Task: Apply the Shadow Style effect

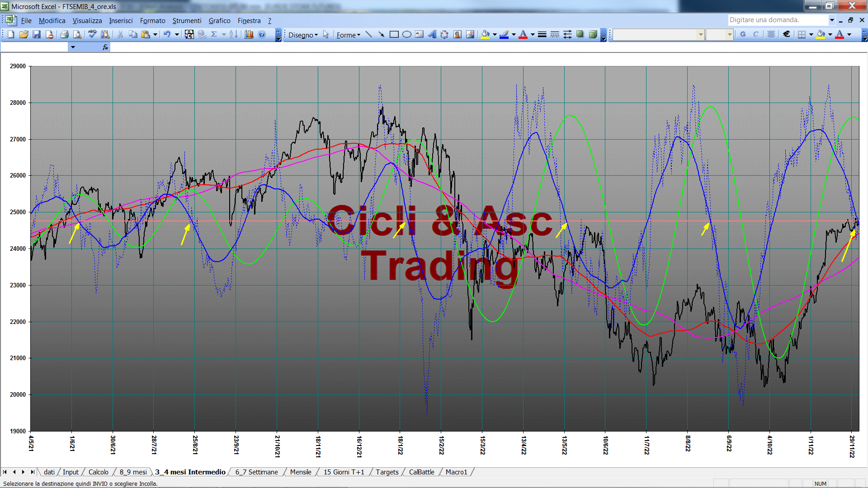Action: [x=580, y=34]
